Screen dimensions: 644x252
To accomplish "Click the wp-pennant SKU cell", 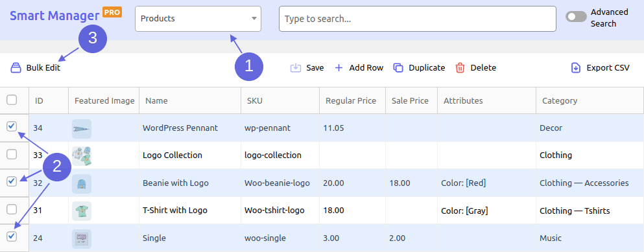I will 280,128.
